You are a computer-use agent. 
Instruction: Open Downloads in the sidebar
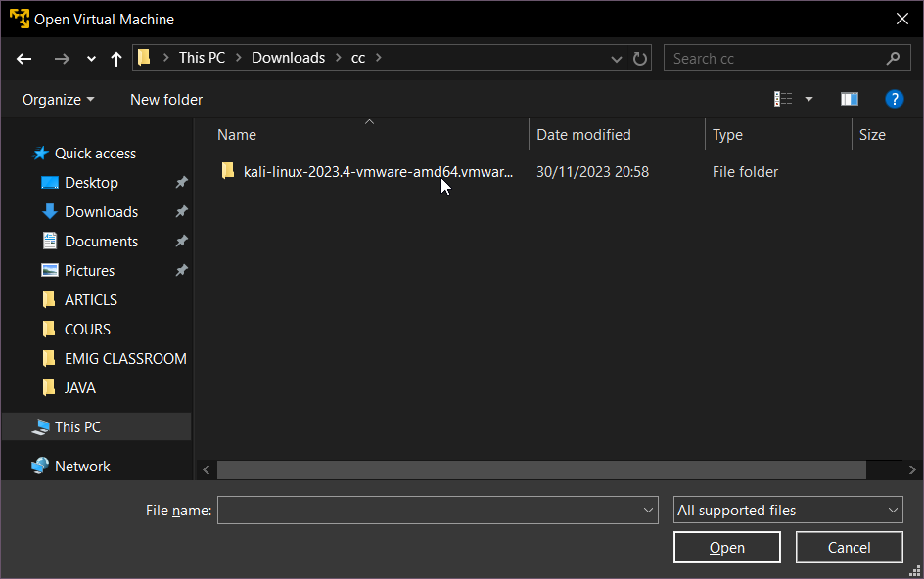(x=102, y=212)
